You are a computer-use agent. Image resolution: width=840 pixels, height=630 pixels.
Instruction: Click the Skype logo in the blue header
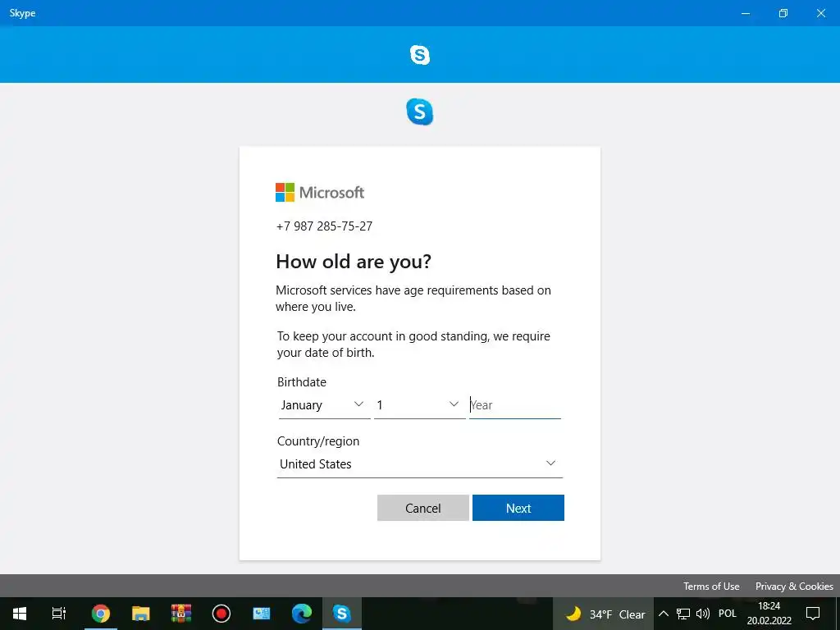tap(419, 55)
